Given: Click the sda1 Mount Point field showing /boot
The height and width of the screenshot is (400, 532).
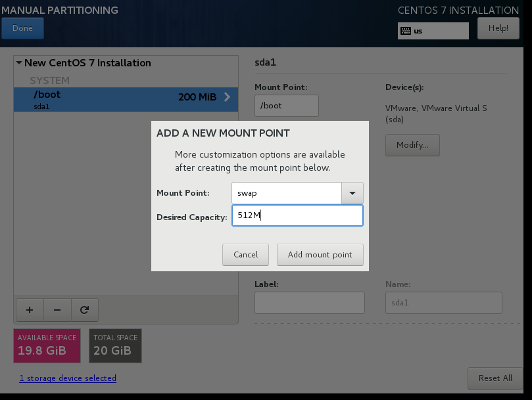Looking at the screenshot, I should (287, 106).
